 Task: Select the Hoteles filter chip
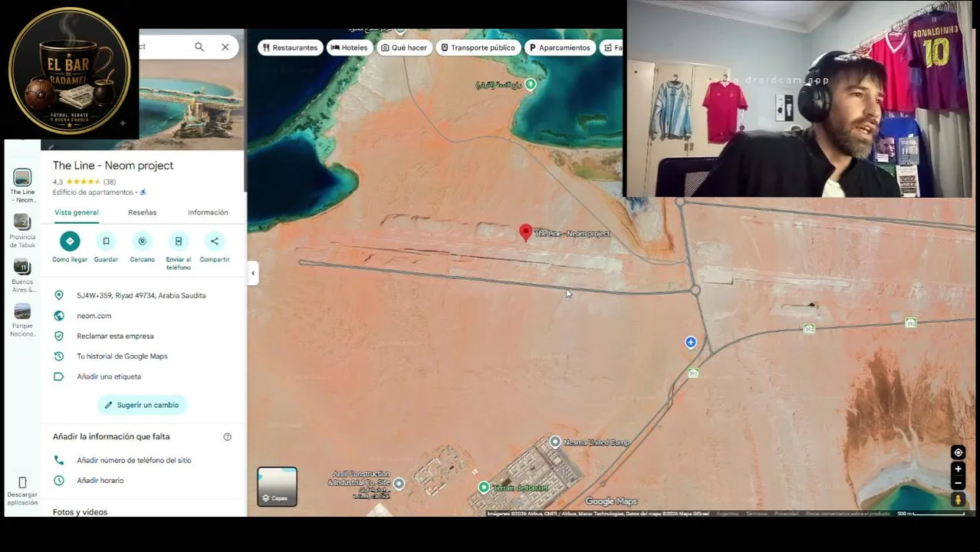(349, 48)
